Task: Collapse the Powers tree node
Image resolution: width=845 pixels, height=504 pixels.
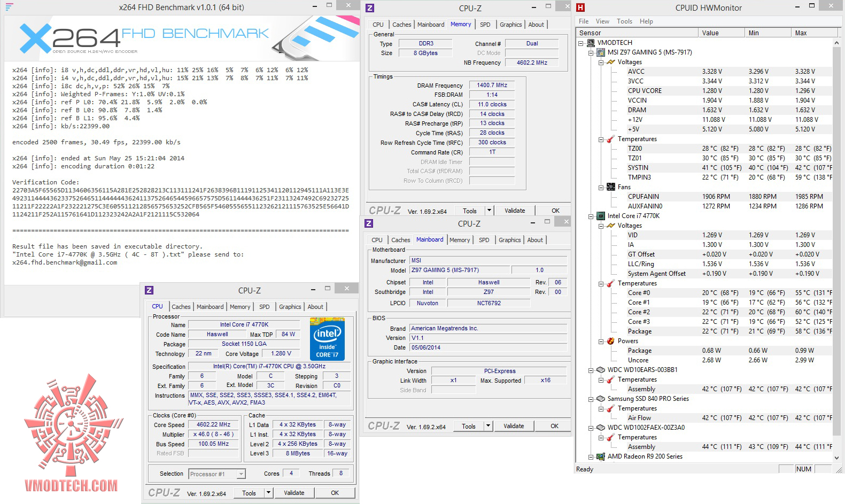Action: 601,342
